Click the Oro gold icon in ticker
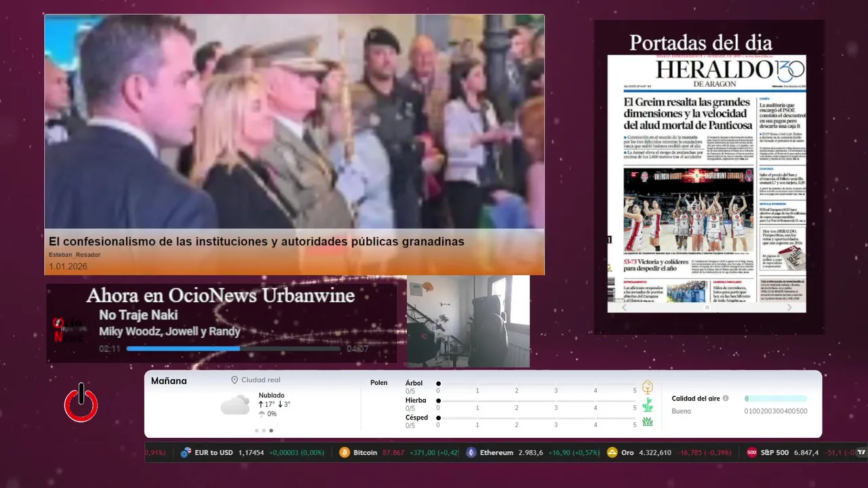Viewport: 868px width, 488px height. (612, 452)
